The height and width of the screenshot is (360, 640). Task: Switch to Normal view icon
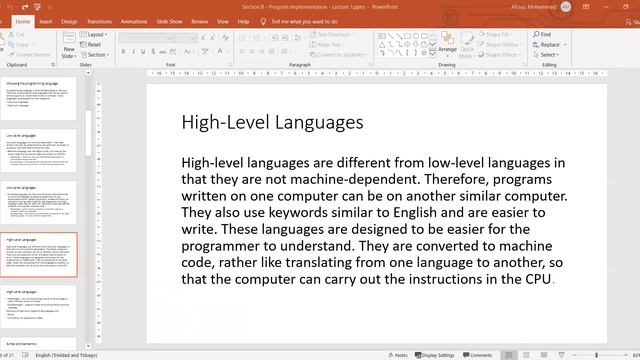click(x=509, y=356)
